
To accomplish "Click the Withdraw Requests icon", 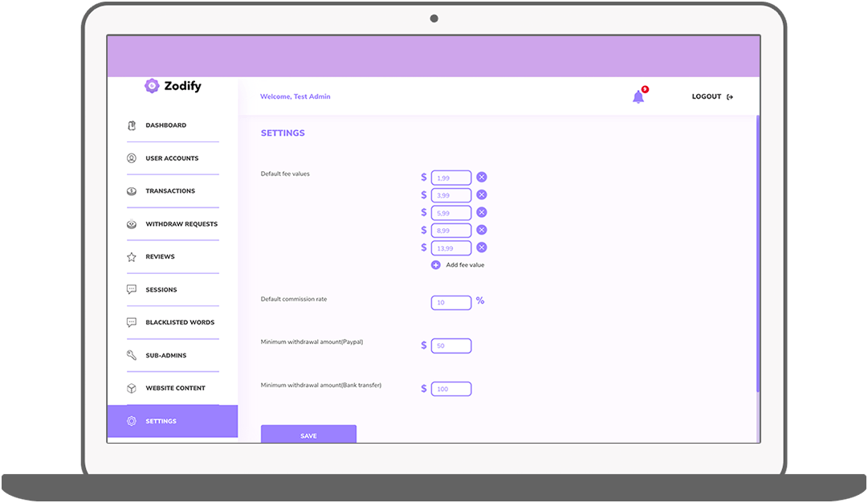I will tap(132, 224).
